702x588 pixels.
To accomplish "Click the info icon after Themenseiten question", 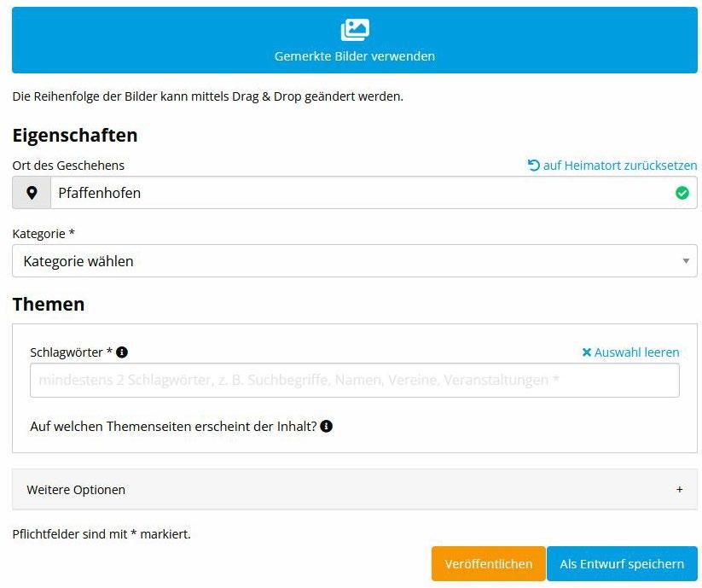I will point(327,427).
